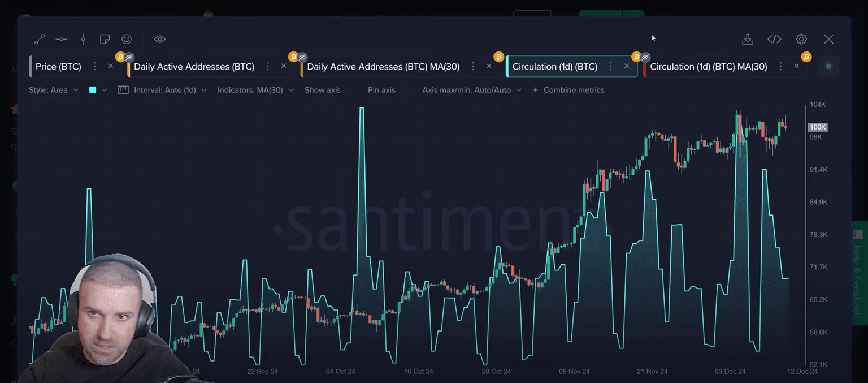
Task: Add a sticky note to chart
Action: (x=105, y=39)
